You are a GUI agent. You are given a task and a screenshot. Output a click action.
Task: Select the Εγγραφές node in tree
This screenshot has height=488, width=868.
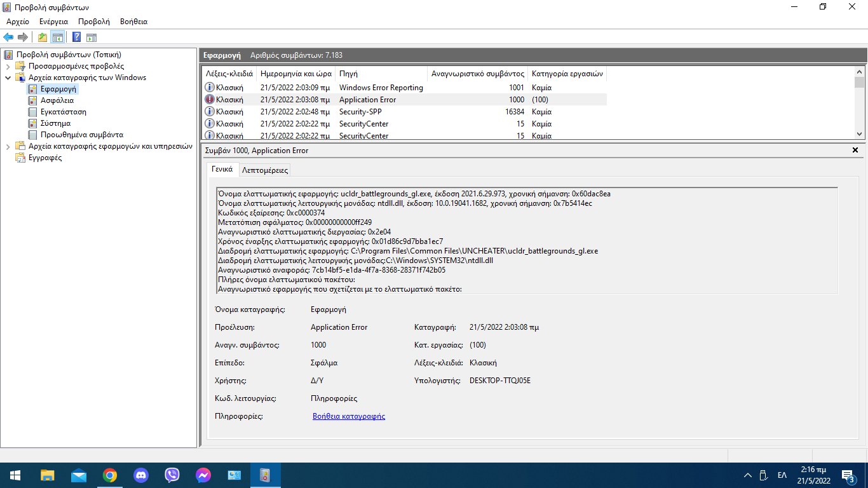pyautogui.click(x=45, y=158)
